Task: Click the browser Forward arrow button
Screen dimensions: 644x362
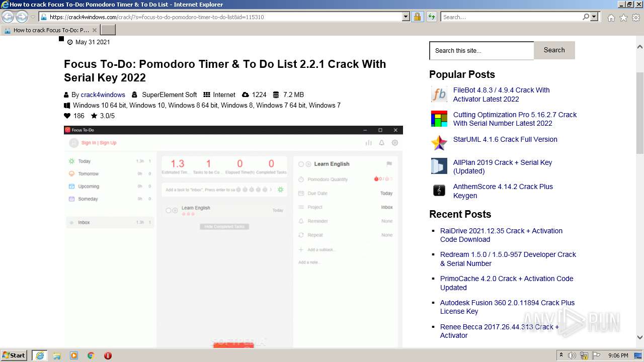Action: point(22,17)
